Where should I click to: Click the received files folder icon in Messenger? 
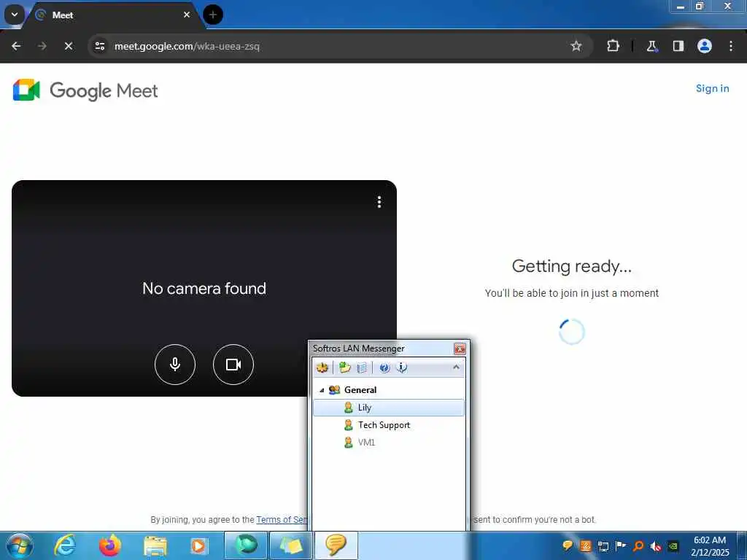point(345,367)
